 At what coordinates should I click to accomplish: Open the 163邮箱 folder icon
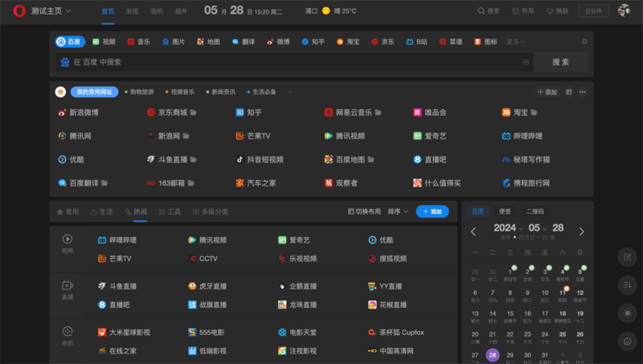click(x=190, y=183)
